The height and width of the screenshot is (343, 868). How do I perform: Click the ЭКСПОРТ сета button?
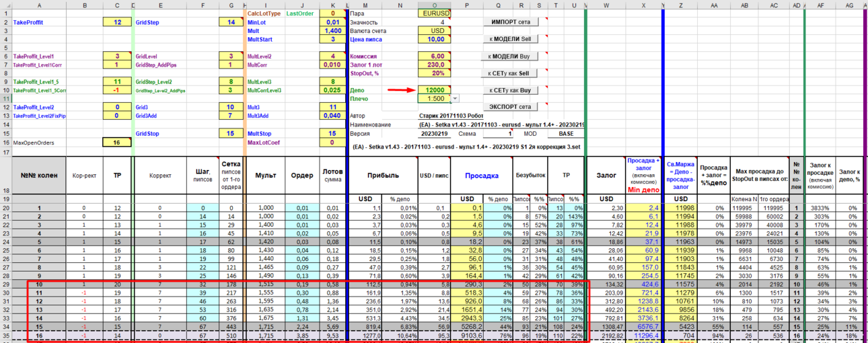tap(510, 107)
